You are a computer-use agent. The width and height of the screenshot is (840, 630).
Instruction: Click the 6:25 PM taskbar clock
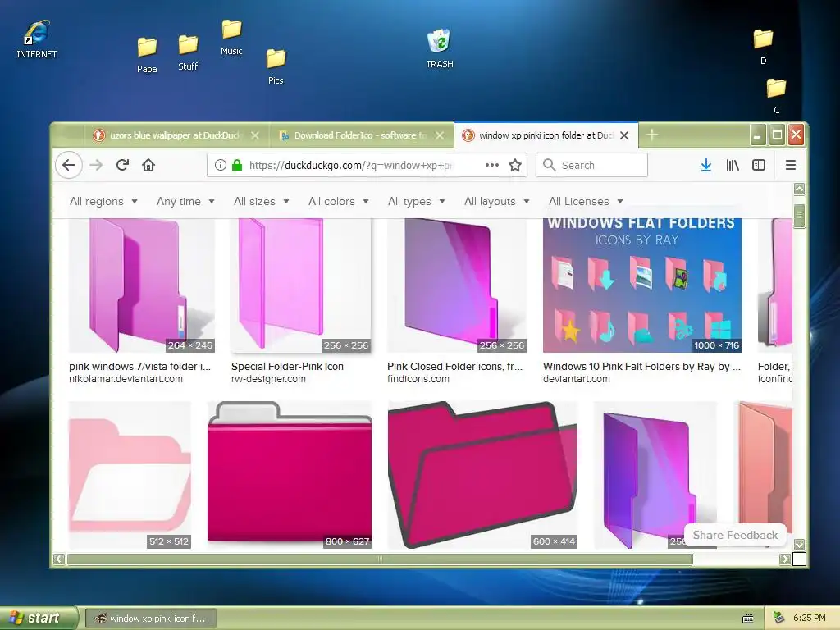pyautogui.click(x=809, y=618)
